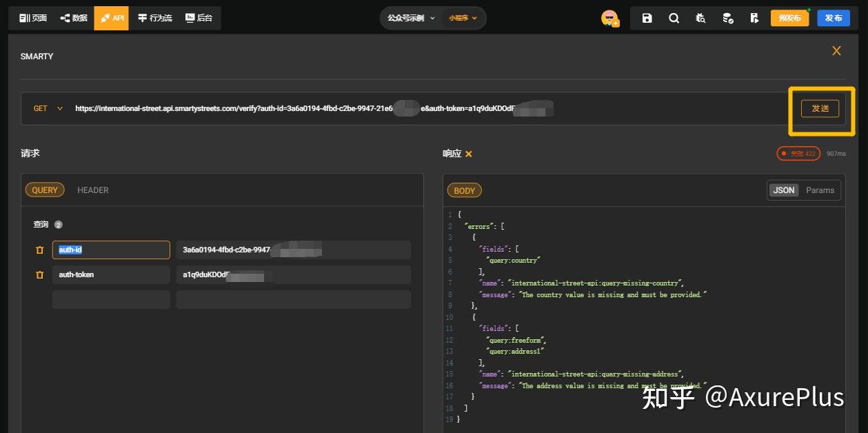Delete the auth-token query row
868x433 pixels.
tap(39, 275)
